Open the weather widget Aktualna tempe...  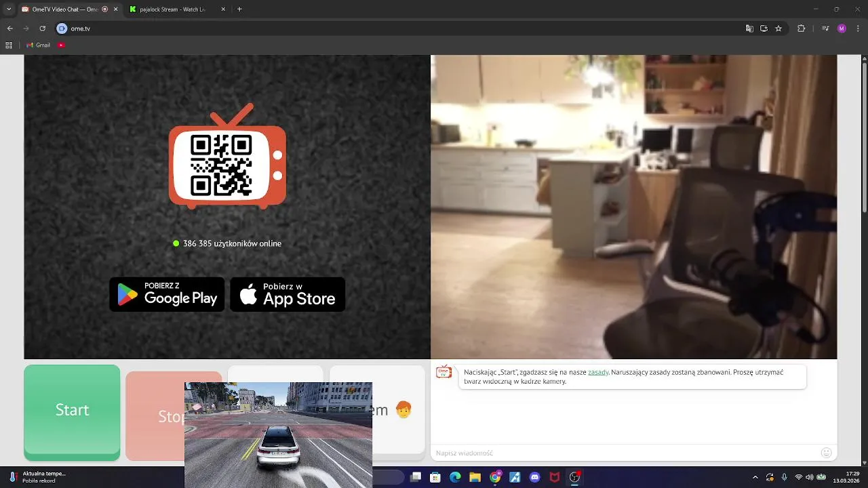pyautogui.click(x=37, y=477)
